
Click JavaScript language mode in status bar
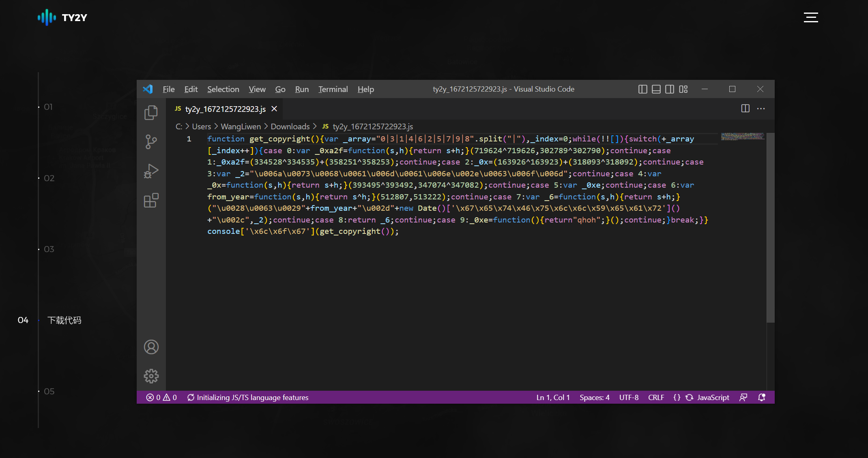pyautogui.click(x=713, y=397)
